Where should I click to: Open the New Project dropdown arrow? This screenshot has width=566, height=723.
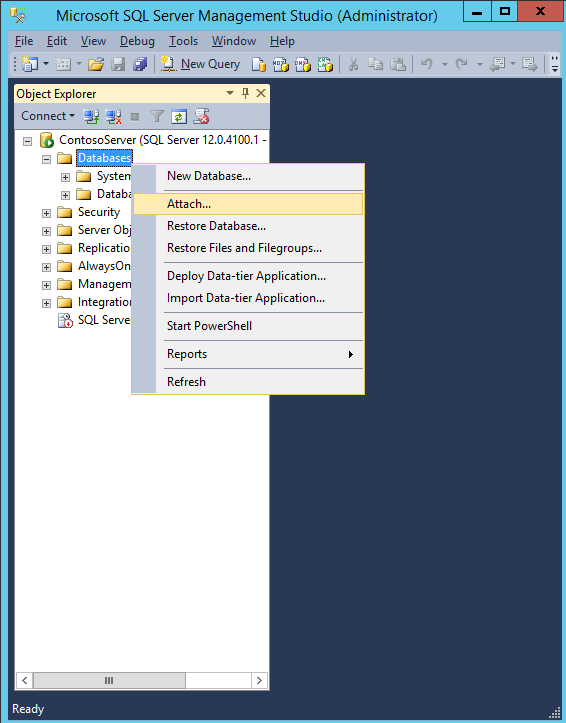[x=46, y=64]
